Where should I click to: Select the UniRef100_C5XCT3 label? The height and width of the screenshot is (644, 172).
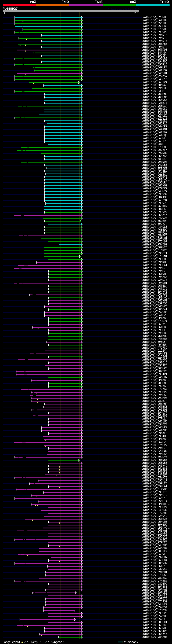154,118
